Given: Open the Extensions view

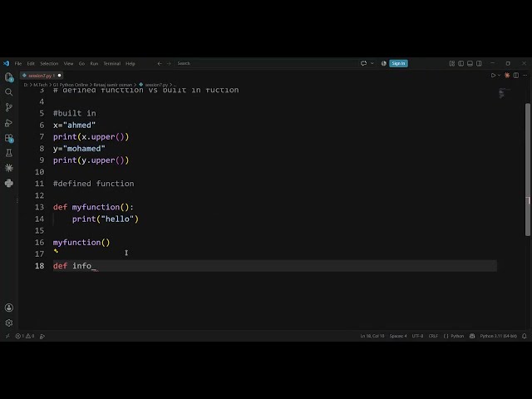Looking at the screenshot, I should (9, 138).
